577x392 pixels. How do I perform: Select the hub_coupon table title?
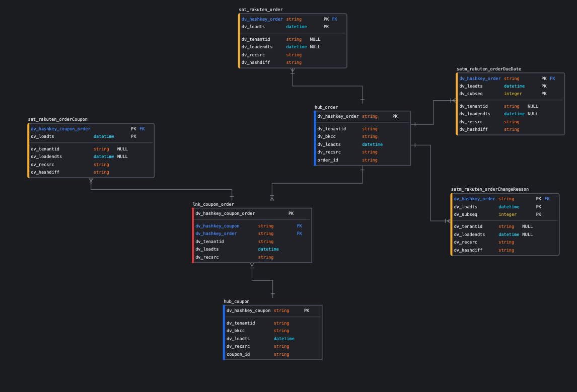(236, 301)
